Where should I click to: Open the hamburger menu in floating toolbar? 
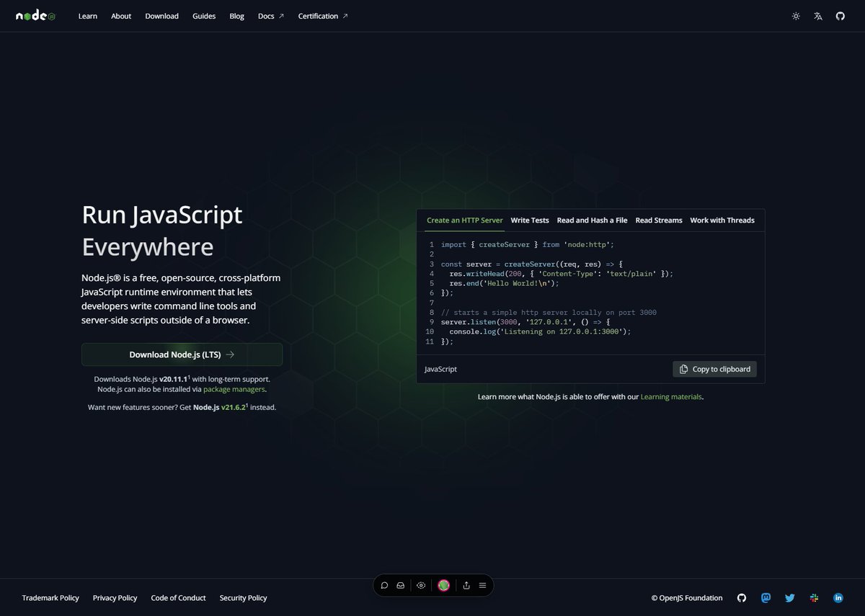click(x=482, y=586)
